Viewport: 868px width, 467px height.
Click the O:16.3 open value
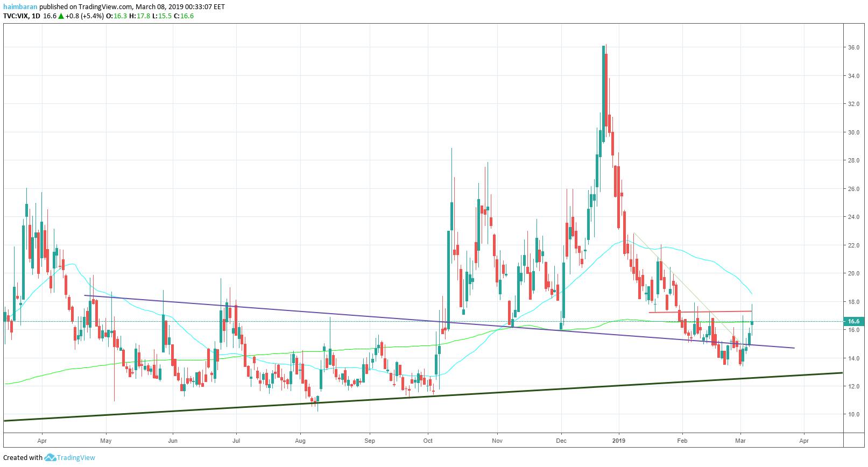pyautogui.click(x=116, y=16)
